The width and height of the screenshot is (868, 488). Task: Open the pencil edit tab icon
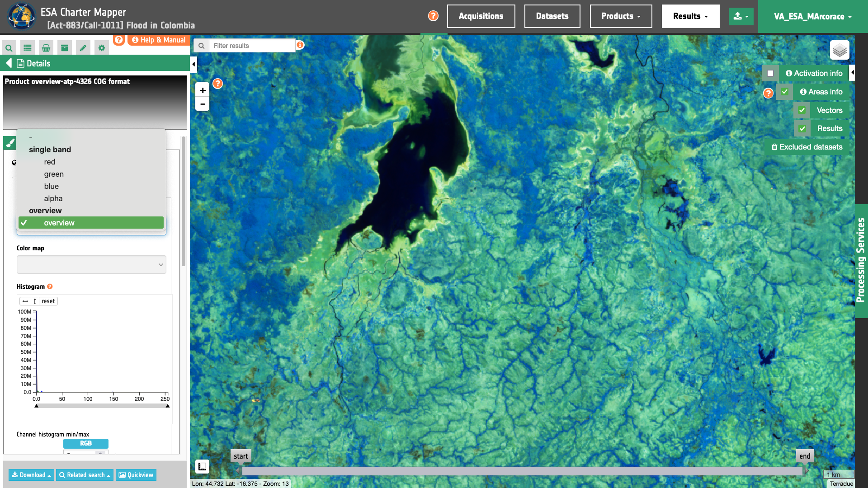(x=83, y=48)
